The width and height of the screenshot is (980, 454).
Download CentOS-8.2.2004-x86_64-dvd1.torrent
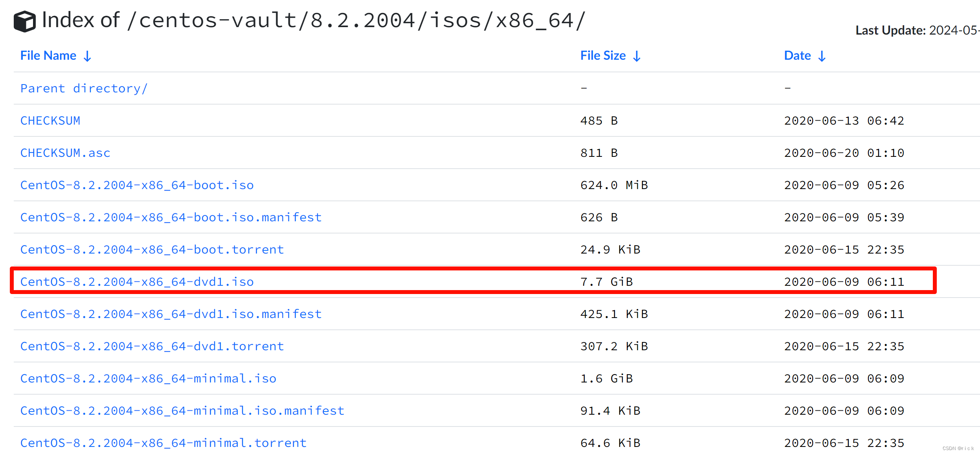click(152, 346)
